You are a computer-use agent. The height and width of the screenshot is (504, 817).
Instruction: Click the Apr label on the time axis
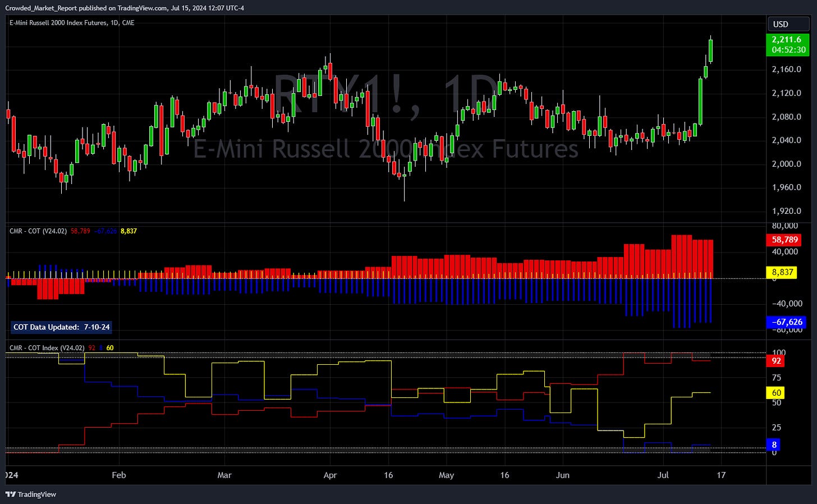pyautogui.click(x=331, y=475)
